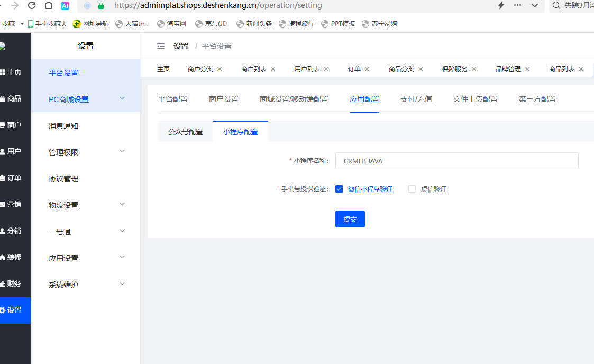594x364 pixels.
Task: Close the 商户列表 tab
Action: click(x=273, y=69)
